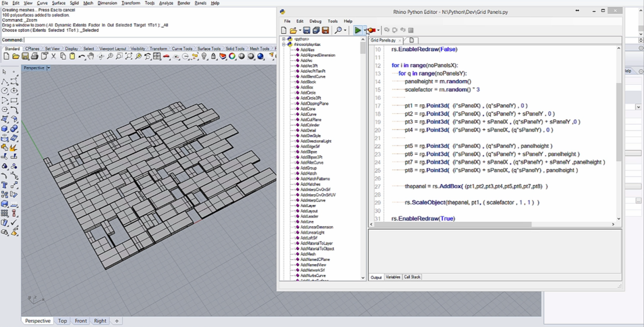This screenshot has width=644, height=327.
Task: Click the Zoom Extents icon
Action: (129, 56)
